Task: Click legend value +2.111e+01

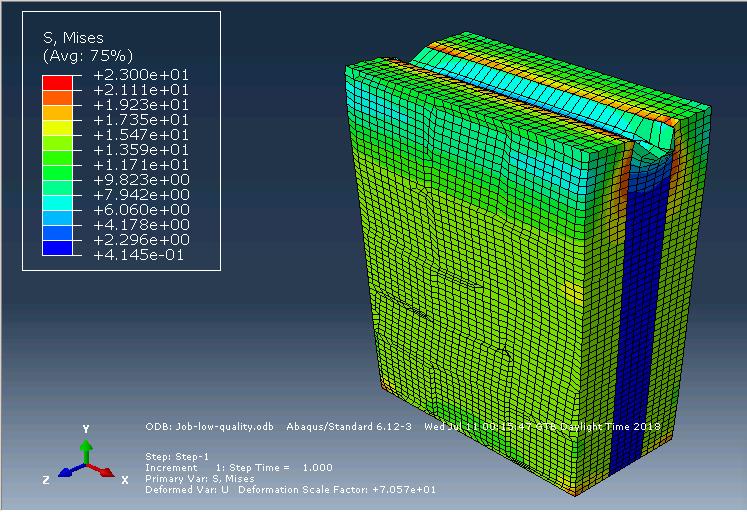Action: [x=141, y=90]
